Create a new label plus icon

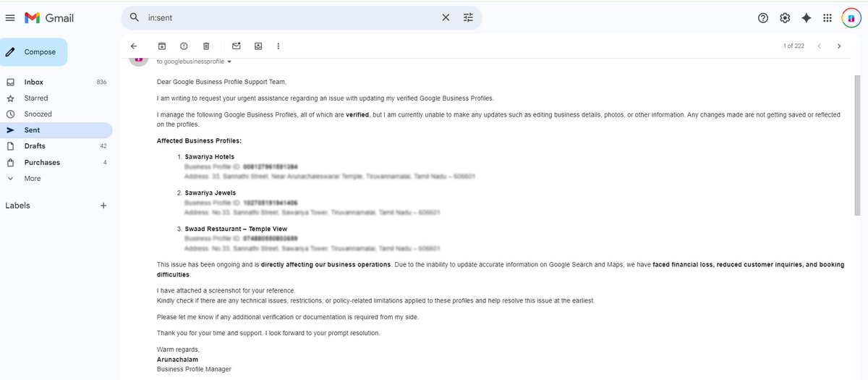point(103,206)
